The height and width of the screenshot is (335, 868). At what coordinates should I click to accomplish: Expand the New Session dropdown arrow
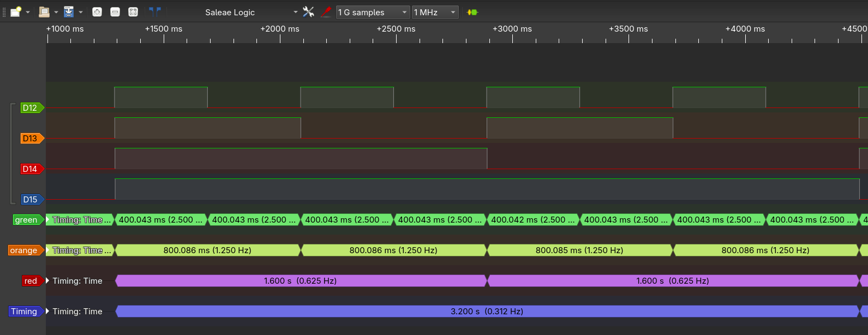coord(28,12)
